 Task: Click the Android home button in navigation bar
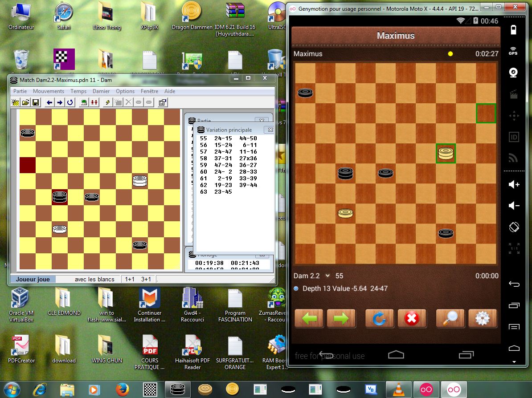point(396,355)
